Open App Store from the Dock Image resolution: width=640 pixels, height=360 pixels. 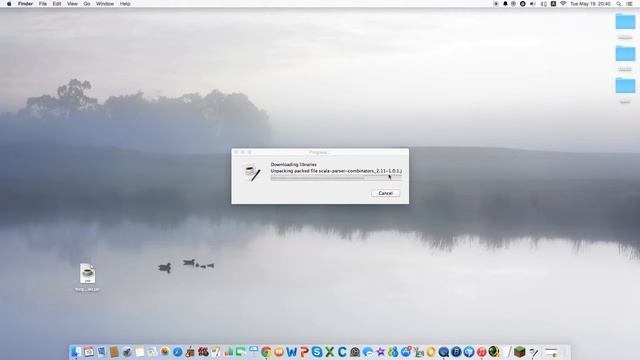406,351
